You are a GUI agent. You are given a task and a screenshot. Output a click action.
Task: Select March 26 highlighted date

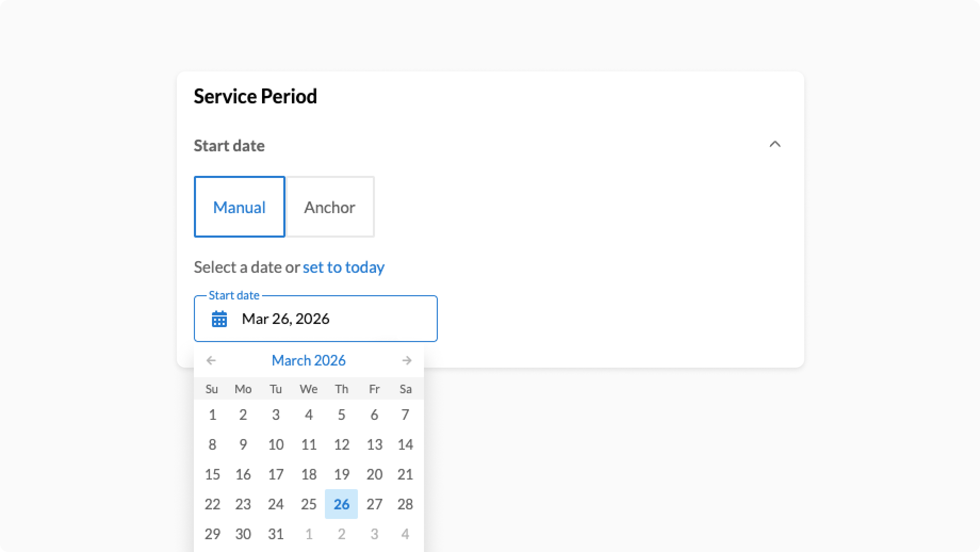(341, 504)
